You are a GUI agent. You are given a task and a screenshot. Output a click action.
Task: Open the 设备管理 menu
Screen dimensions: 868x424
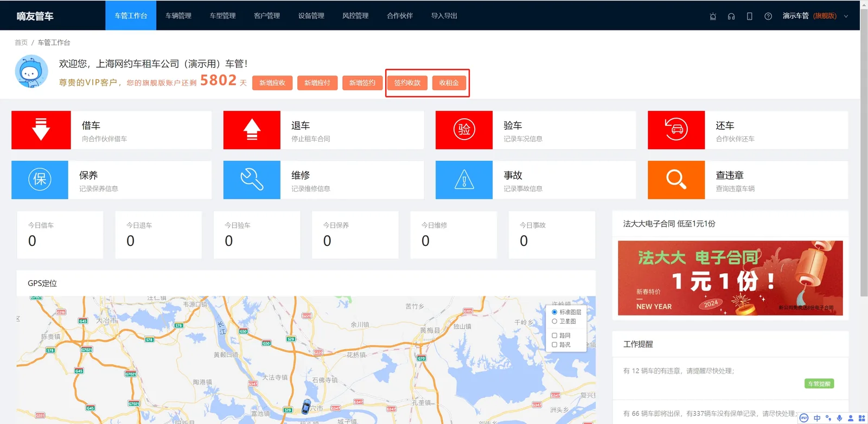311,16
